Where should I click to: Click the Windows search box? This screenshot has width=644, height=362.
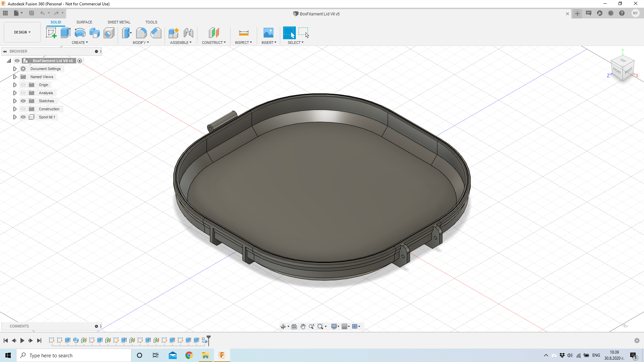(x=74, y=355)
